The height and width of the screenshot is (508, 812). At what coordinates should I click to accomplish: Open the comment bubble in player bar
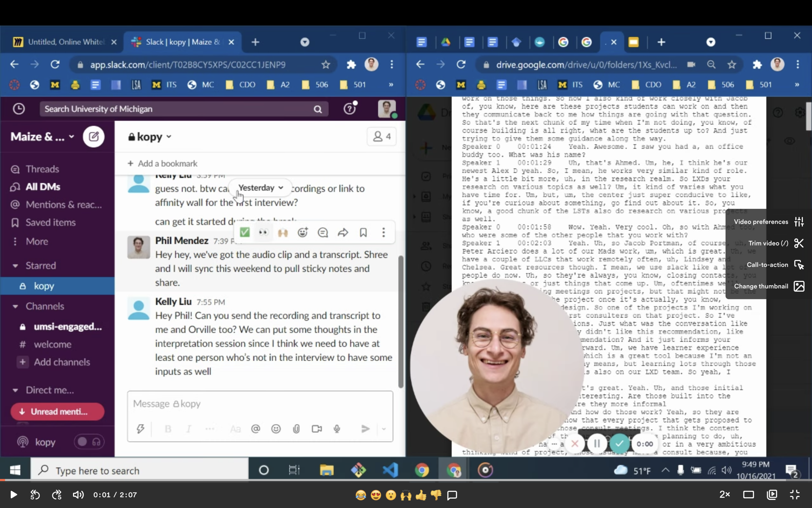point(452,495)
